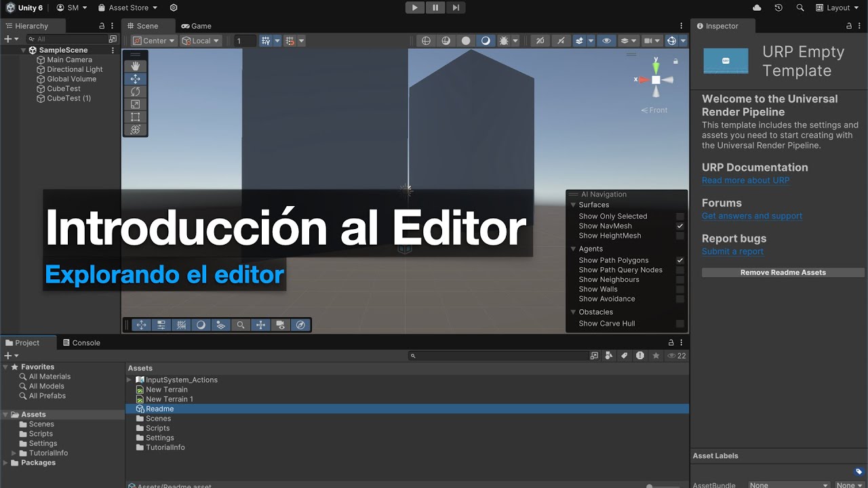Click the favorite star filter in Project
868x488 pixels.
click(656, 356)
